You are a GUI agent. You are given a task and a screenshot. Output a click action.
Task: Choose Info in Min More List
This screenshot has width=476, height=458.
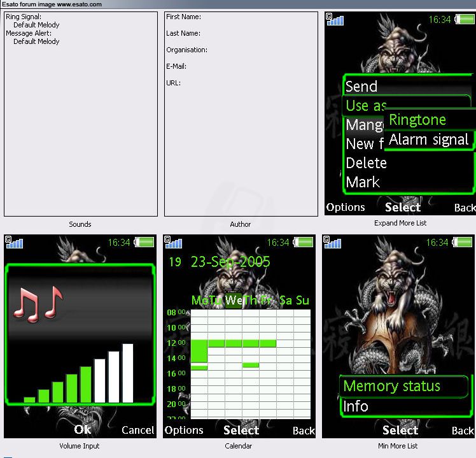click(356, 406)
